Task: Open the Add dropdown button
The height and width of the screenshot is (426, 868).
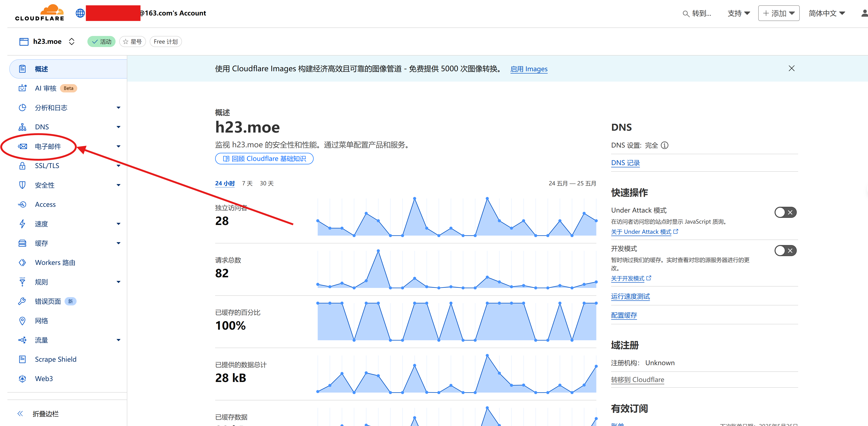Action: coord(779,13)
